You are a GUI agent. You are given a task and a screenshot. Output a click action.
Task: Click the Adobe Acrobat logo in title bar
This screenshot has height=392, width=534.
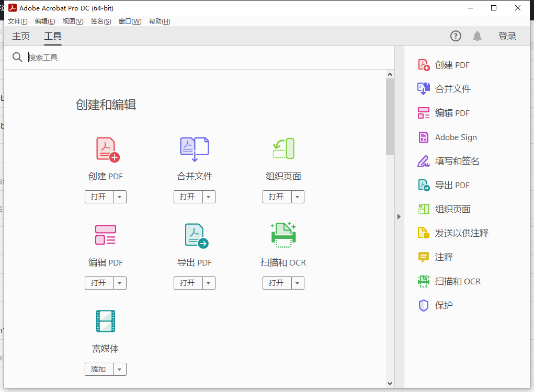(x=13, y=7)
